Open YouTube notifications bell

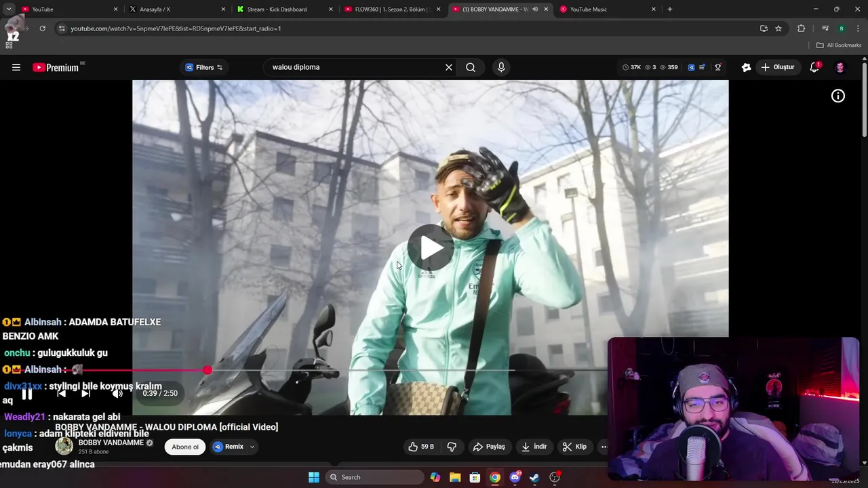(814, 67)
